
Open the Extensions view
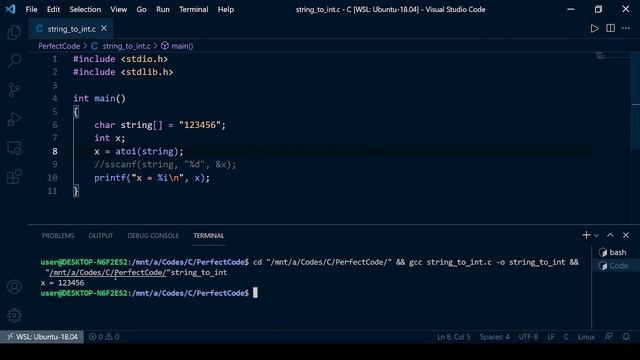(x=14, y=177)
